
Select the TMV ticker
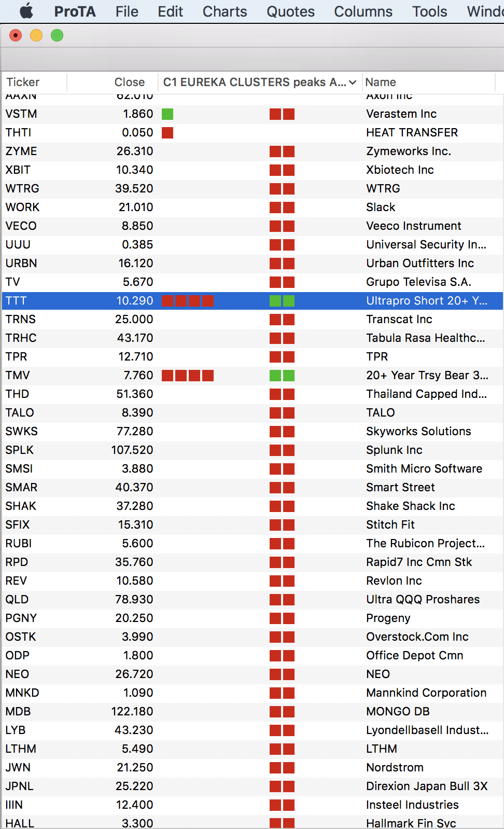tap(18, 376)
